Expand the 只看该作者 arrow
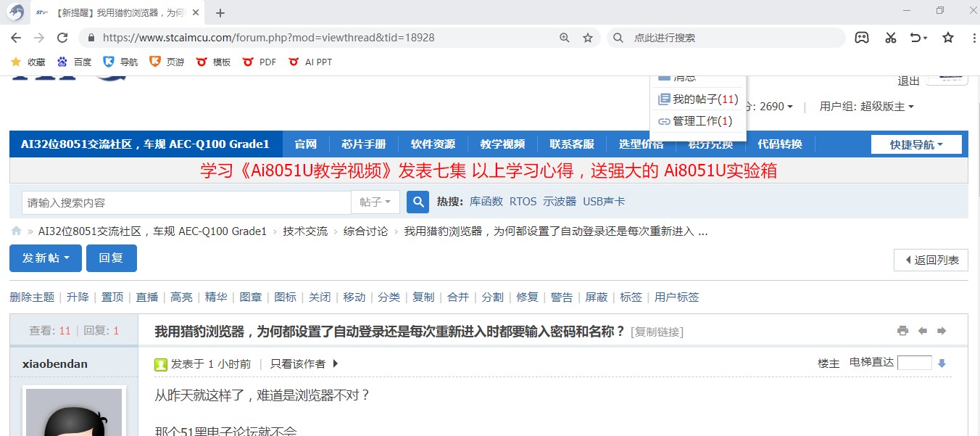This screenshot has width=980, height=436. tap(336, 363)
